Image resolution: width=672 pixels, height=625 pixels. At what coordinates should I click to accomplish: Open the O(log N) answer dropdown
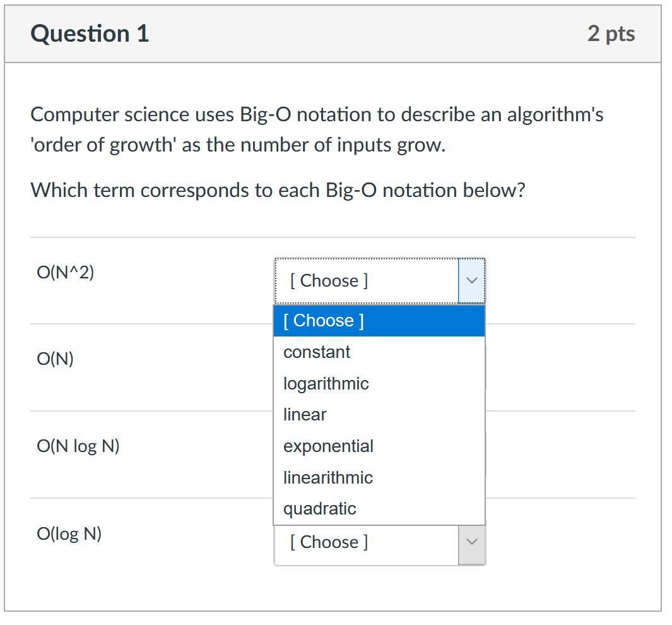click(380, 544)
